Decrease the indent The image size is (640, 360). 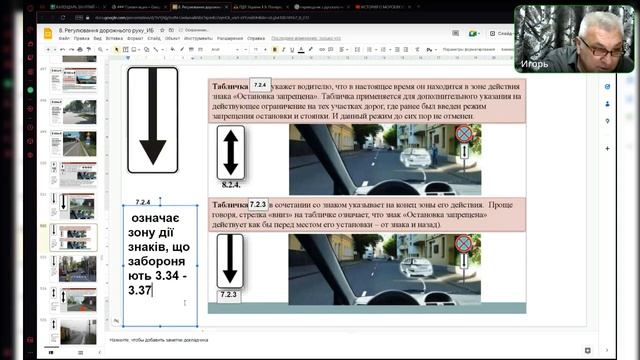coord(397,49)
